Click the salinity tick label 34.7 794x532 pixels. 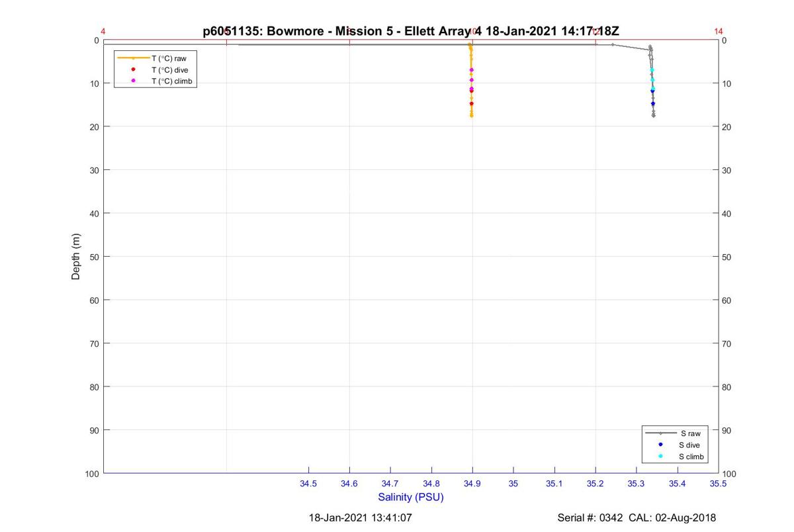pyautogui.click(x=390, y=484)
